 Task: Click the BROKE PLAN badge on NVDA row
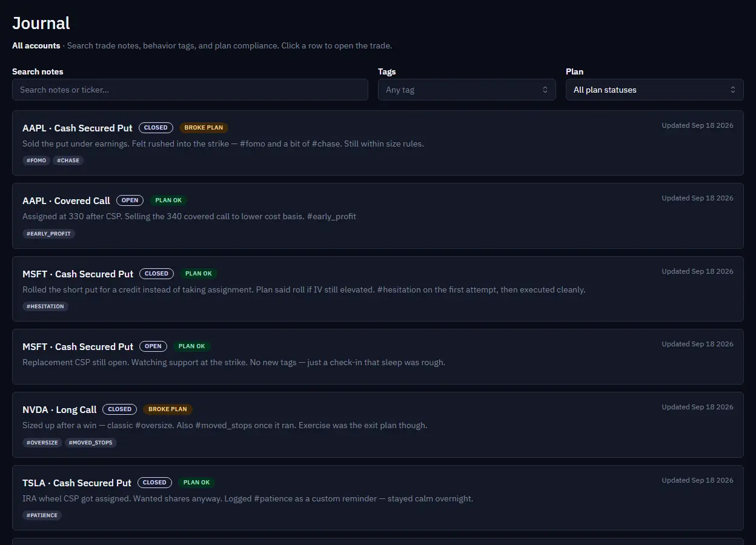[168, 409]
